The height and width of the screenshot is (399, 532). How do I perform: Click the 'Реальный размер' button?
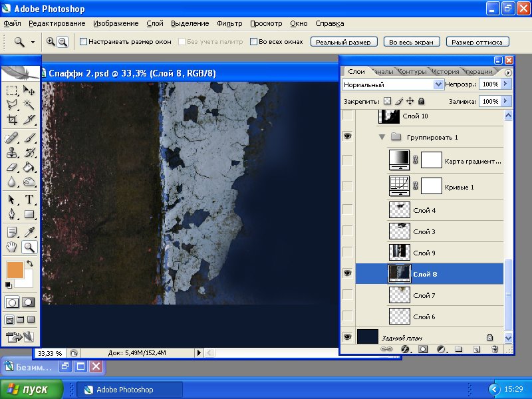tap(344, 41)
